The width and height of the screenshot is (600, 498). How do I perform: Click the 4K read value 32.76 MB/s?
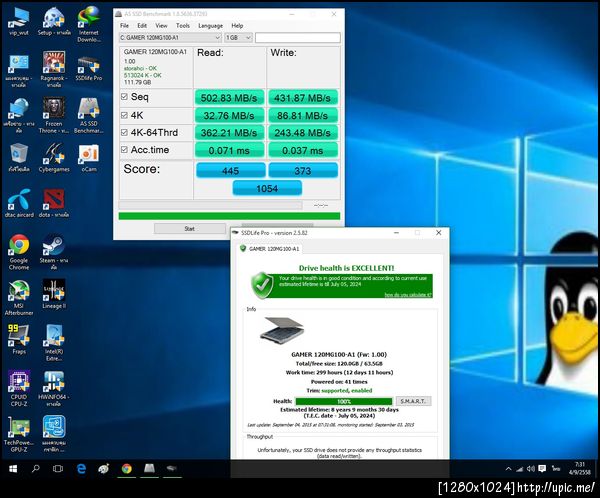[229, 115]
